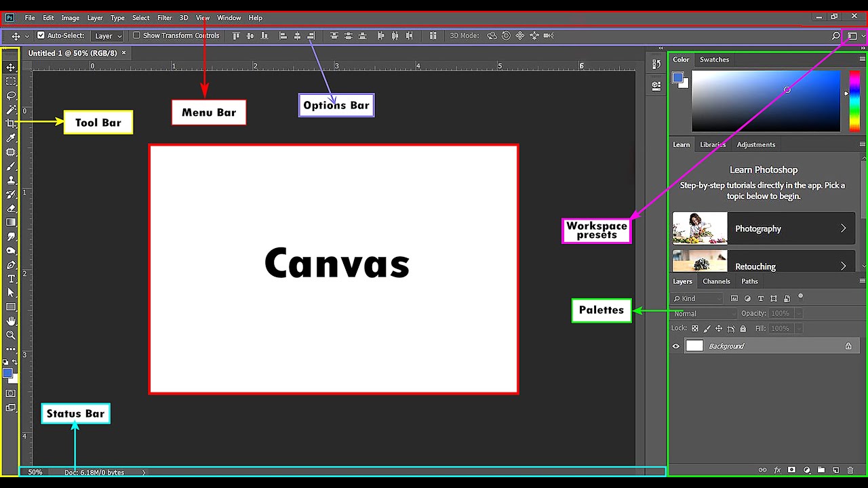Activate the Zoom tool
This screenshot has height=488, width=868.
[x=11, y=335]
